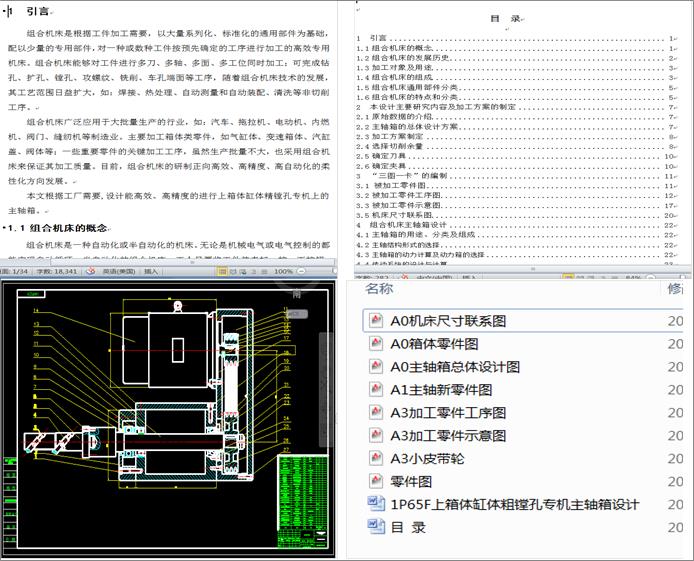This screenshot has width=694, height=561.
Task: Open the 100% zoom level dialog in the left Word status bar
Action: (x=283, y=271)
